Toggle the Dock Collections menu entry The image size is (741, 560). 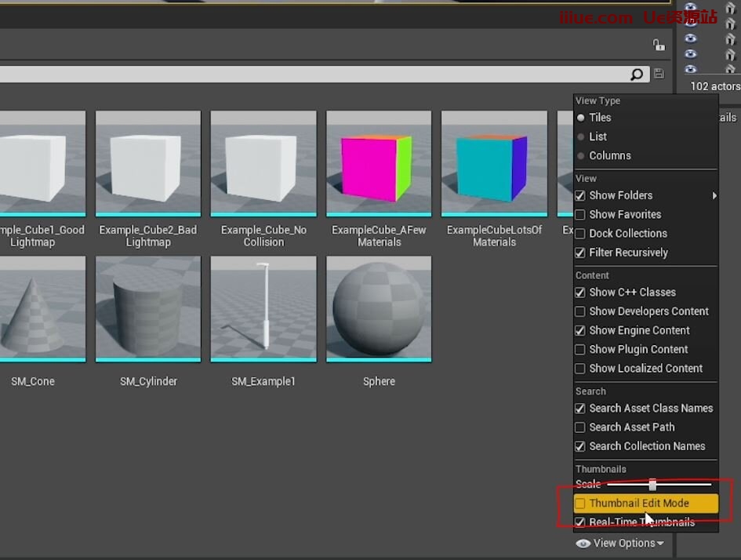click(x=627, y=234)
